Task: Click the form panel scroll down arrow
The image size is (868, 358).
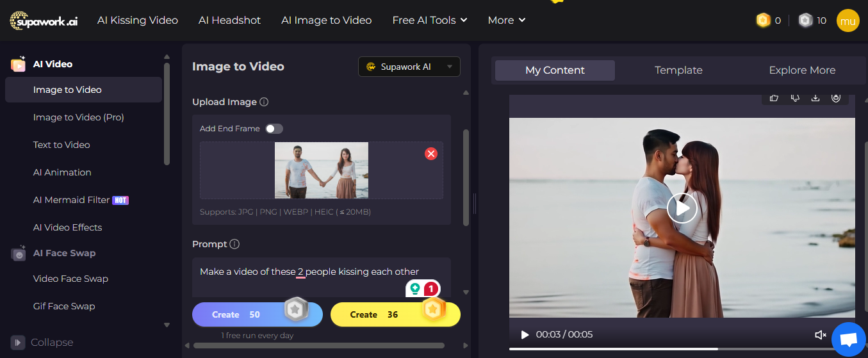Action: coord(466,292)
